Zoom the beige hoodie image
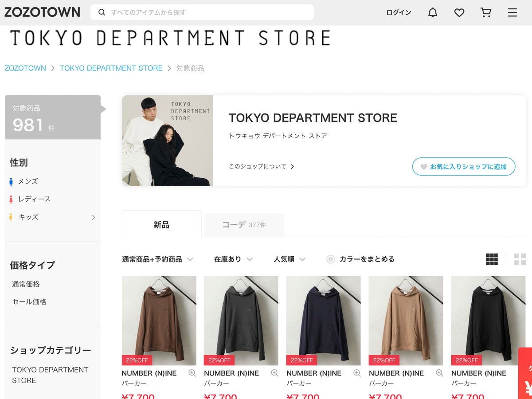 (439, 373)
